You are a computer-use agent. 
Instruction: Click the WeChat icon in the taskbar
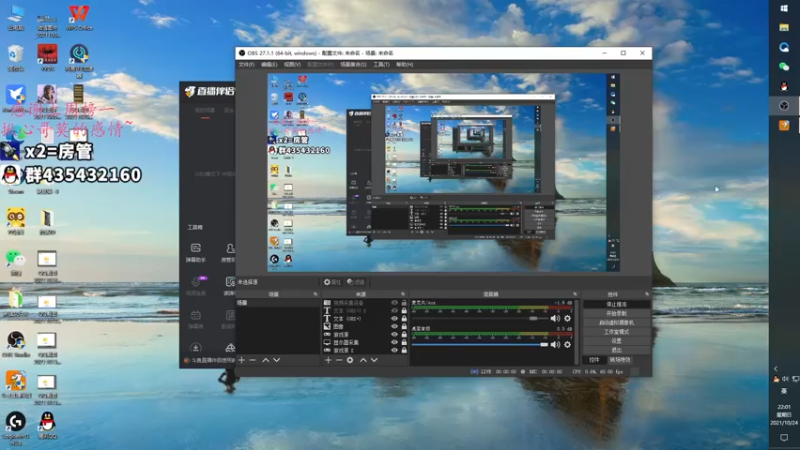tap(784, 67)
